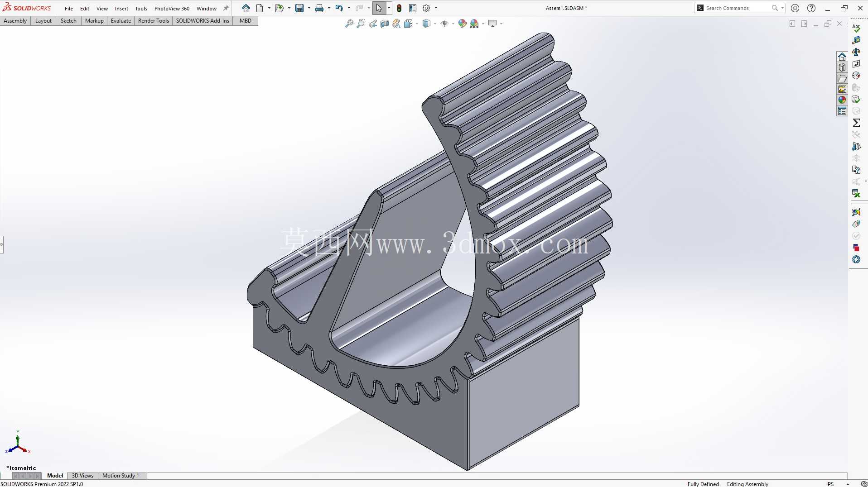Click Apply Scene icon
This screenshot has width=868, height=487.
(x=474, y=24)
